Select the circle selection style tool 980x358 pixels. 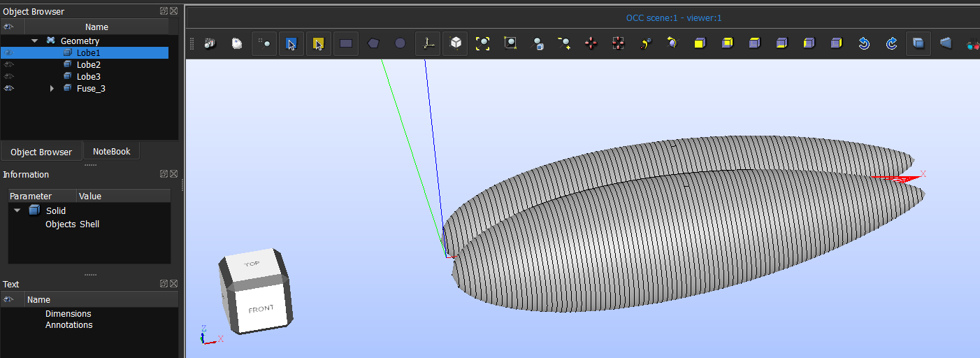(x=400, y=43)
